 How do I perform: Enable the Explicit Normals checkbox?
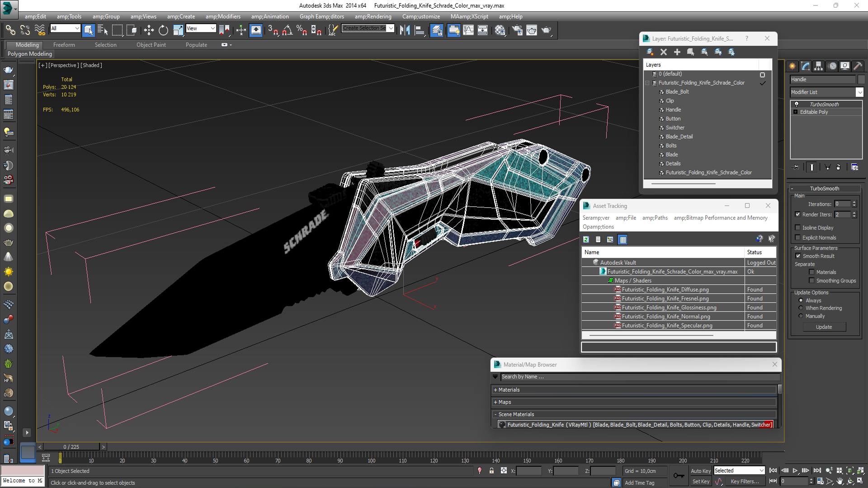point(798,238)
